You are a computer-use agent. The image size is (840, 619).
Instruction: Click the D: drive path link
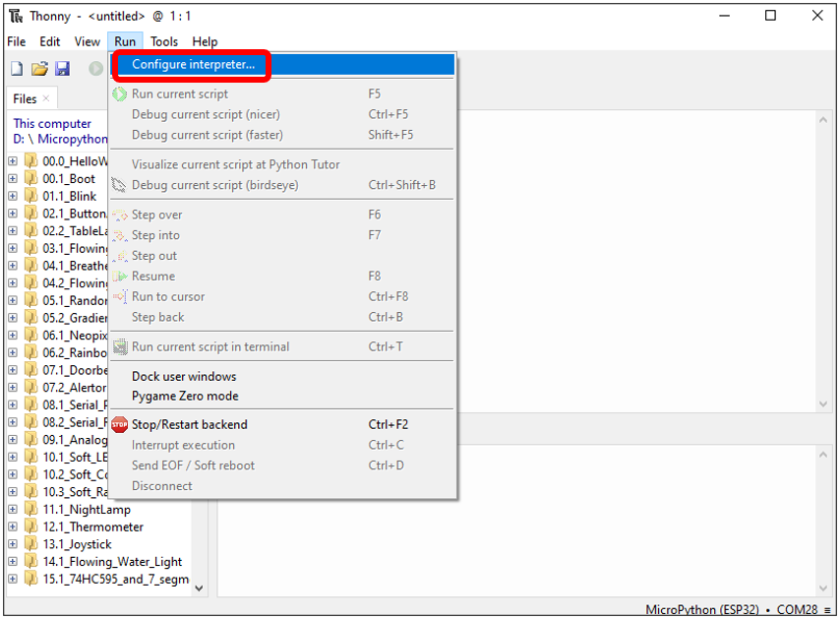[x=19, y=139]
